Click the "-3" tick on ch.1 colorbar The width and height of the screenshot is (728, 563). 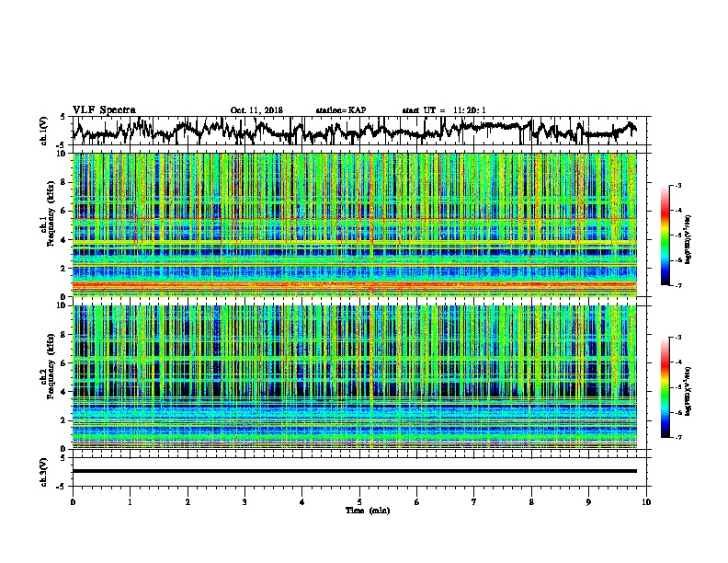677,185
